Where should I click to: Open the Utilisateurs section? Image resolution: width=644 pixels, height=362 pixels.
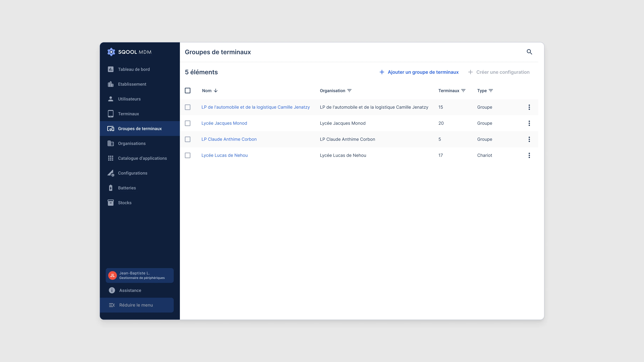coord(129,99)
